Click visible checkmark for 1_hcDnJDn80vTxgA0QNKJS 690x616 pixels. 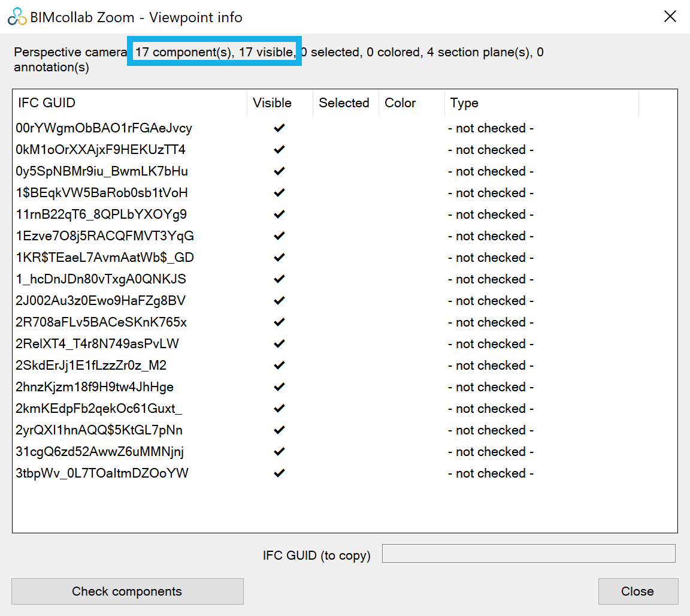[x=280, y=279]
